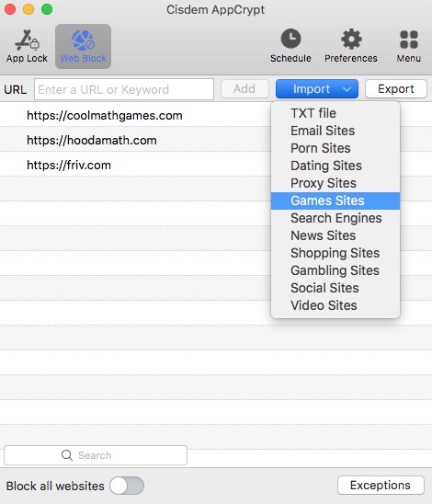Image resolution: width=432 pixels, height=504 pixels.
Task: Open the Exceptions button
Action: click(381, 485)
